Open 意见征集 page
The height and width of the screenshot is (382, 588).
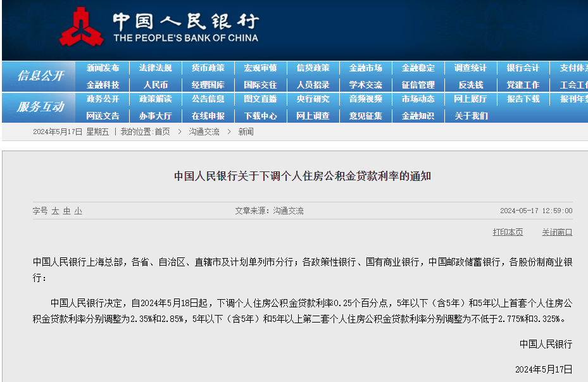click(365, 116)
